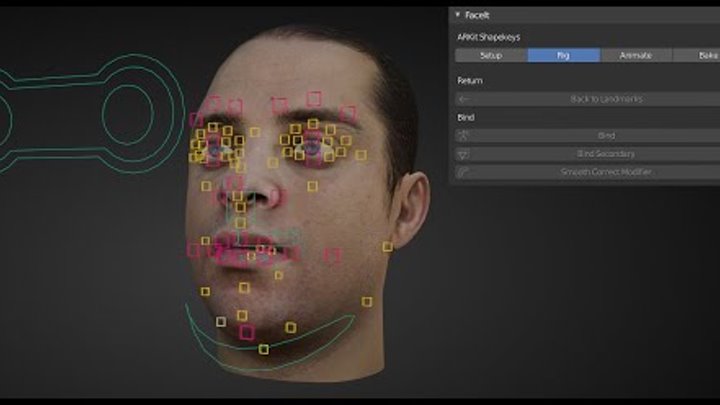Select the yellow control on the ear-side jawline
The width and height of the screenshot is (720, 405).
point(367,301)
